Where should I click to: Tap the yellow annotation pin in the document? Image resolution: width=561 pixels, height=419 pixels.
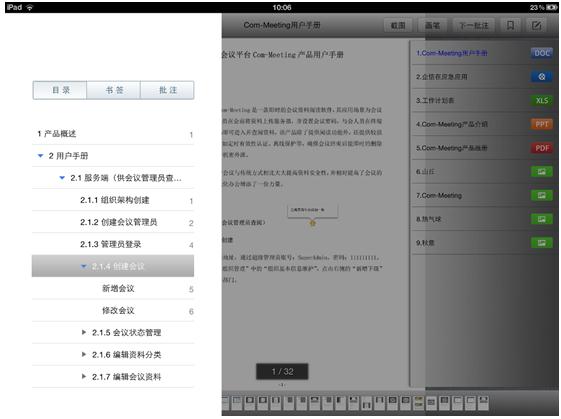[x=312, y=223]
